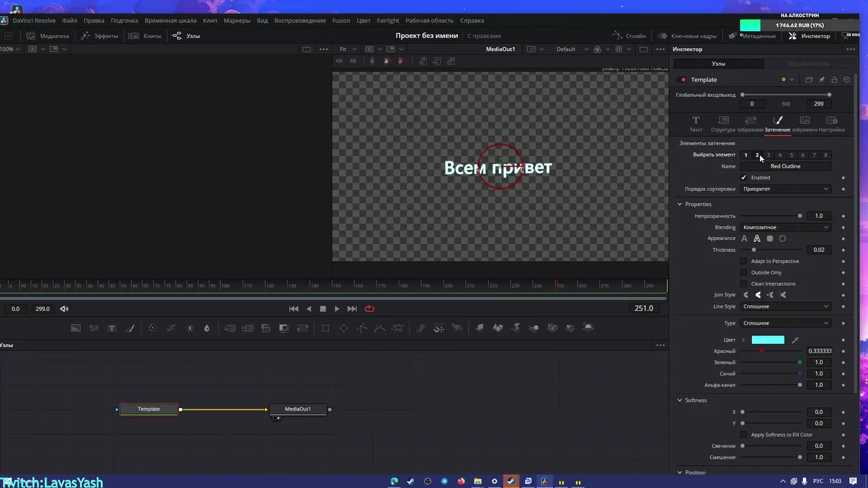The image size is (868, 488).
Task: Jump to the last frame
Action: pos(352,308)
